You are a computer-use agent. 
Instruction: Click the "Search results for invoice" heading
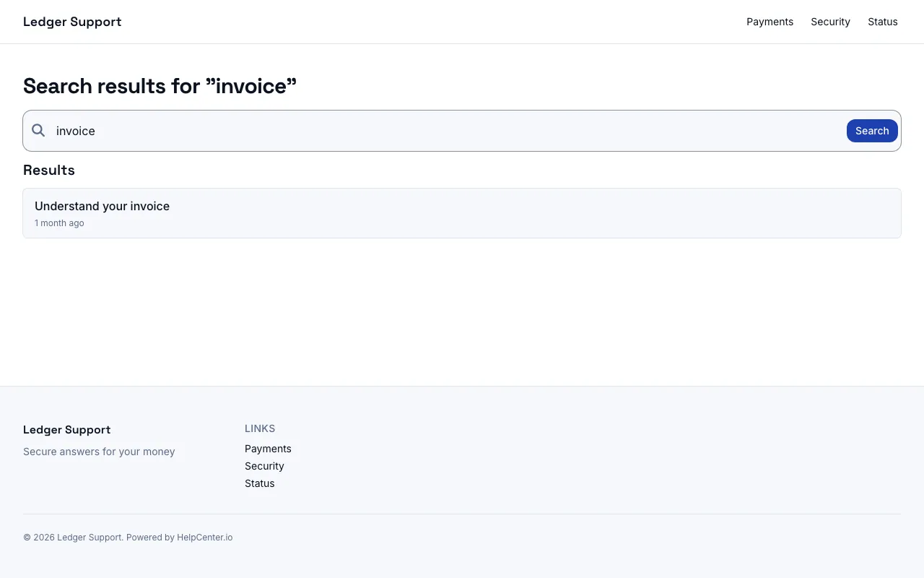pos(160,86)
